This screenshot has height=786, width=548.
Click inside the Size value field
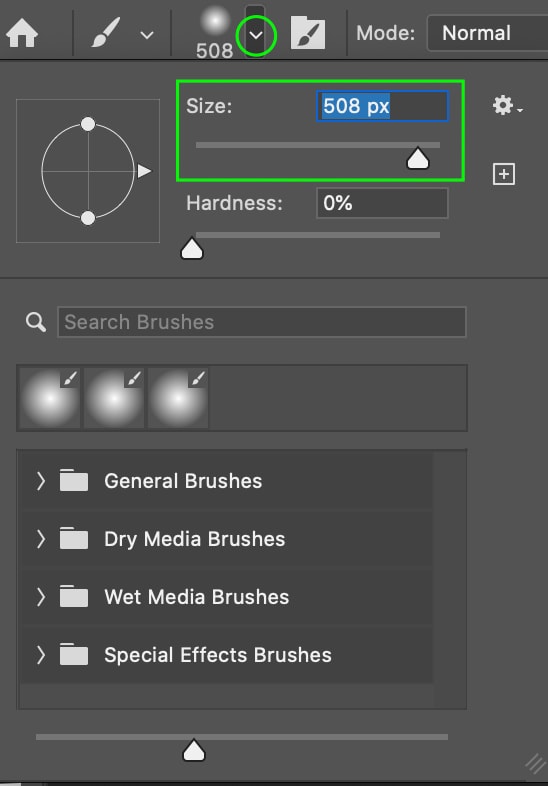click(x=382, y=106)
